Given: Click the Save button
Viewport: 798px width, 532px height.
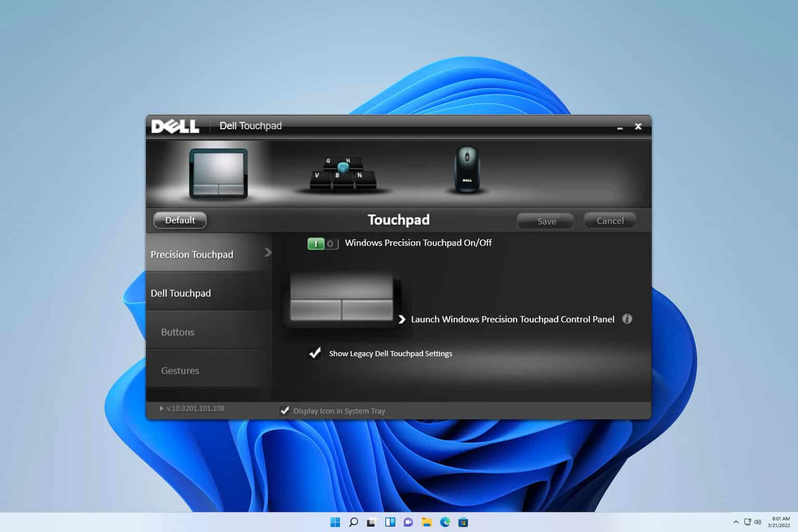Looking at the screenshot, I should 546,221.
